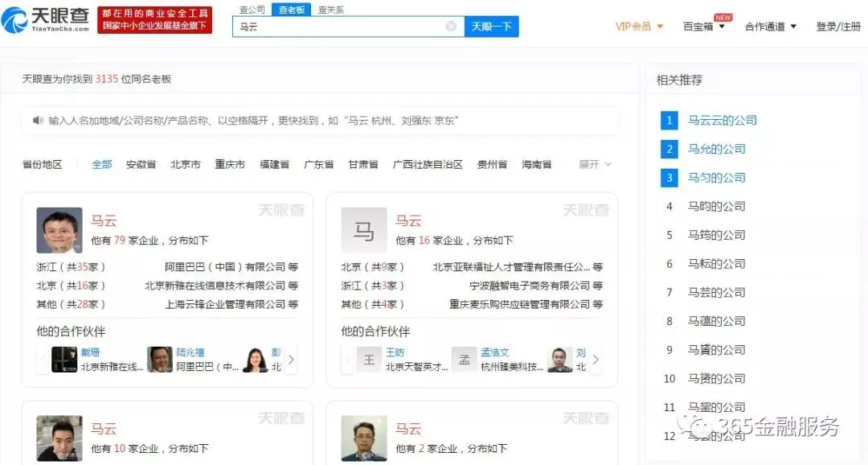
Task: Filter results by 广西壮族自治区
Action: pos(428,164)
